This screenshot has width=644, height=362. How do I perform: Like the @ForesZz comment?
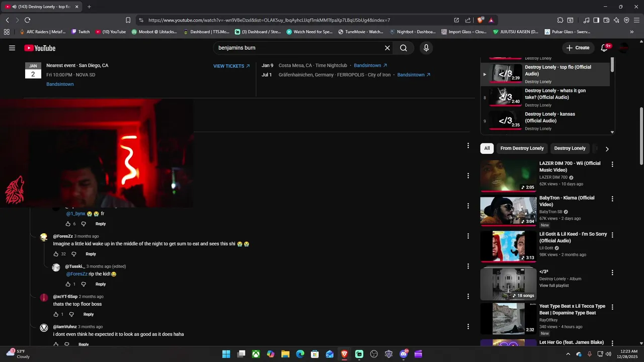(56, 254)
